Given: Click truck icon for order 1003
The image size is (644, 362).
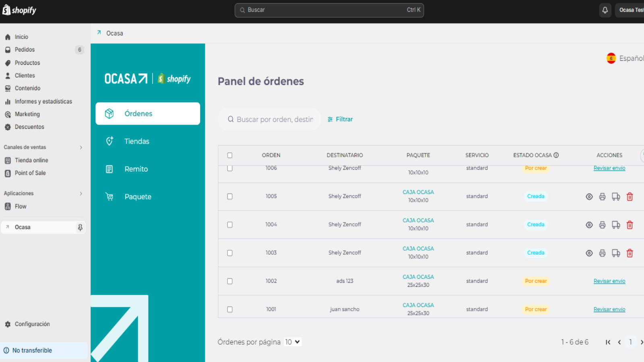Looking at the screenshot, I should (616, 253).
